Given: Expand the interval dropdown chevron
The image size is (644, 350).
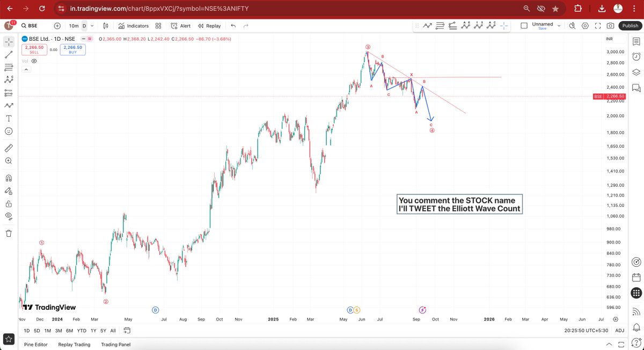Looking at the screenshot, I should (92, 26).
